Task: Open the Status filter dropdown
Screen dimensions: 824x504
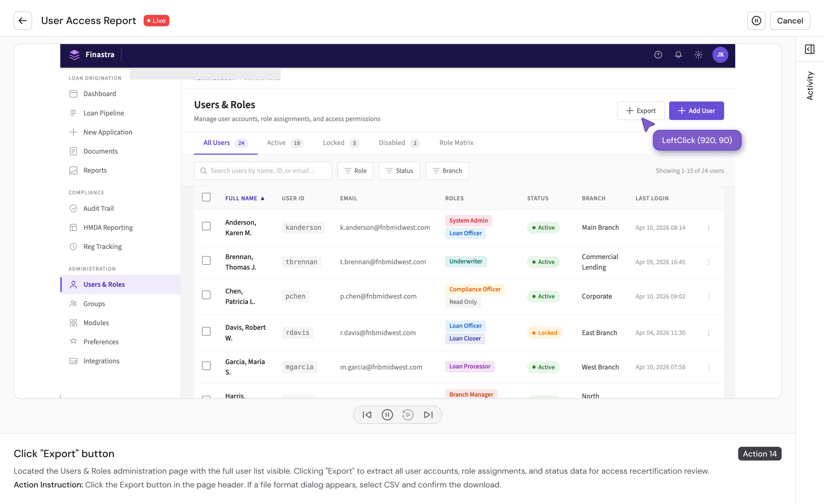Action: pyautogui.click(x=399, y=171)
